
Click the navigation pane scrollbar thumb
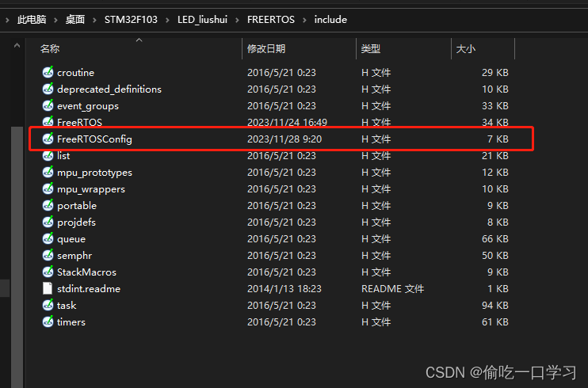tap(17, 257)
